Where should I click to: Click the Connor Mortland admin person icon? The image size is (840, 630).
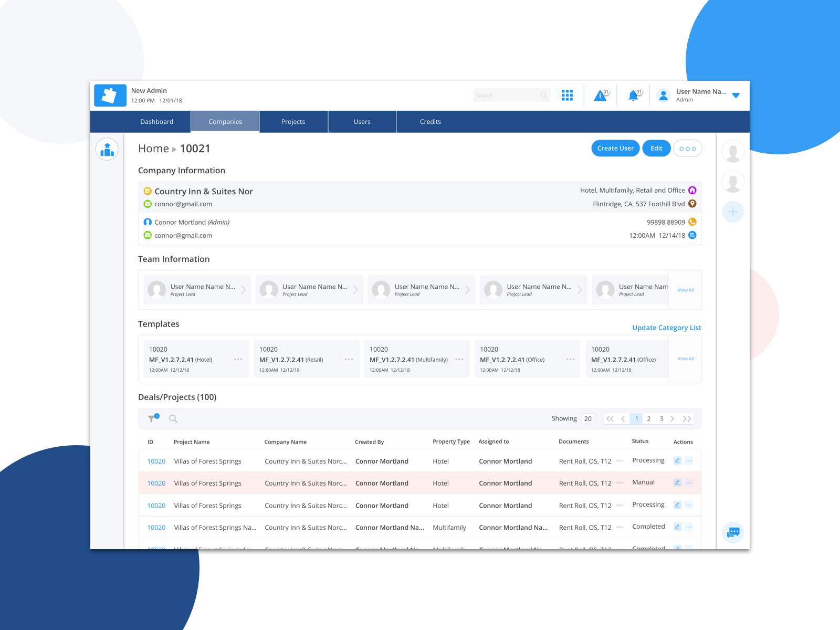[x=148, y=222]
